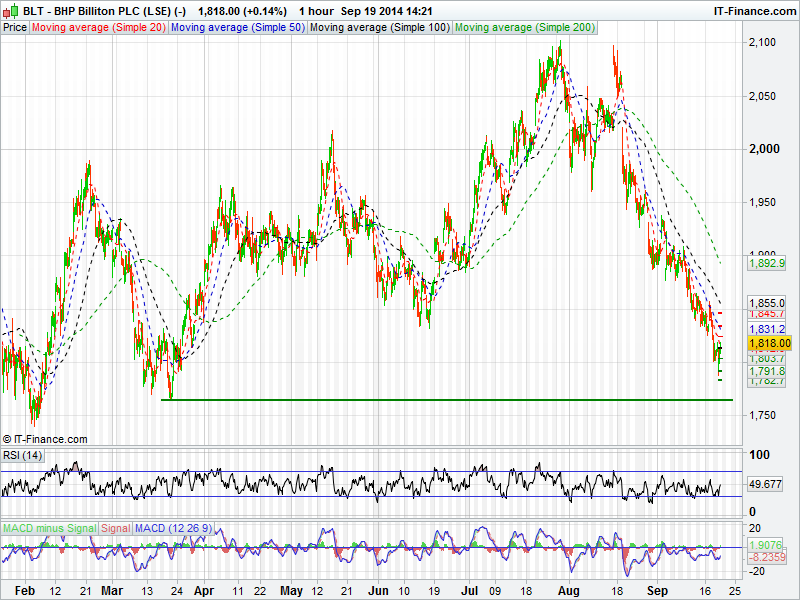The image size is (800, 600).
Task: Open Moving average (Simple 200) legend
Action: (524, 27)
